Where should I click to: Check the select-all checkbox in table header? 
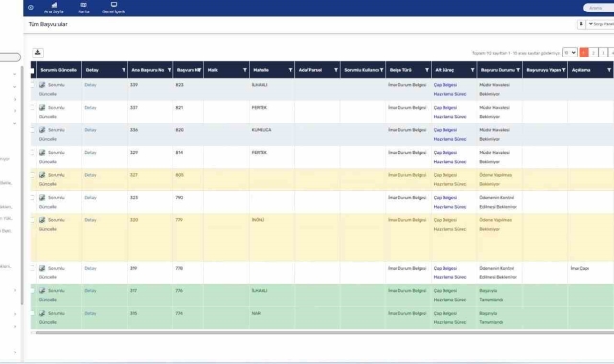click(x=33, y=71)
